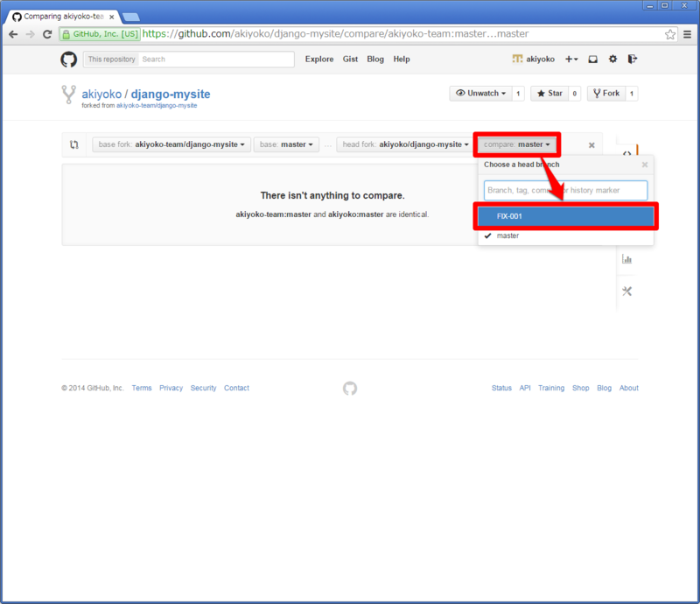The width and height of the screenshot is (700, 604).
Task: Expand the base: master branch dropdown
Action: click(x=286, y=144)
